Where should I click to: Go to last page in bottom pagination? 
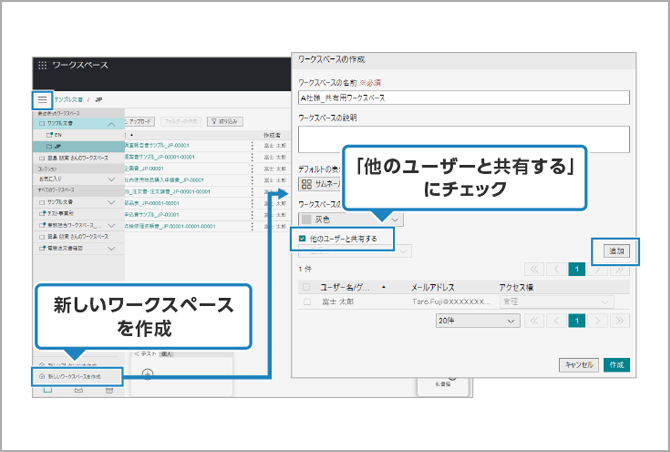click(x=620, y=320)
